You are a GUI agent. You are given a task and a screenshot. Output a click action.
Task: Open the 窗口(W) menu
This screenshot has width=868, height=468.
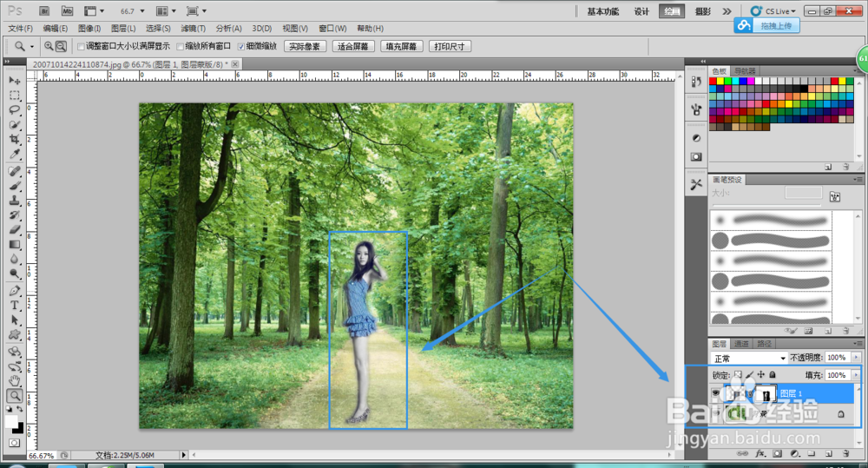coord(332,29)
